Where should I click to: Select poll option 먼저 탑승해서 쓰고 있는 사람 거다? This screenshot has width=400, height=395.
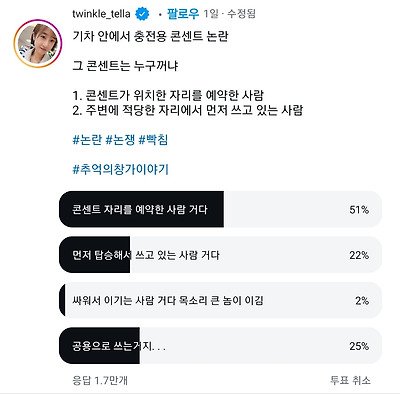point(220,255)
